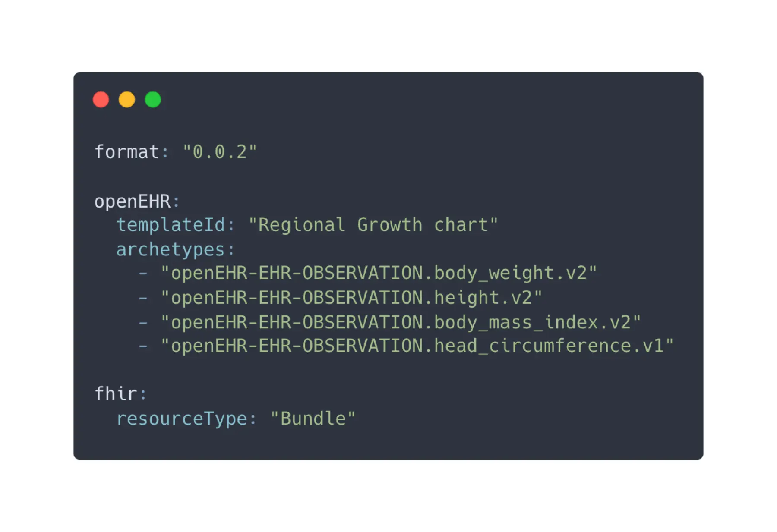Click the red close dot

pos(101,100)
